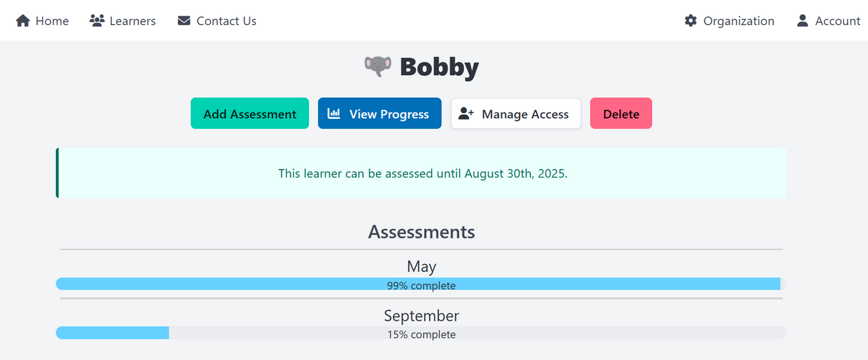Click the Contact Us envelope icon
The image size is (868, 360).
point(184,21)
